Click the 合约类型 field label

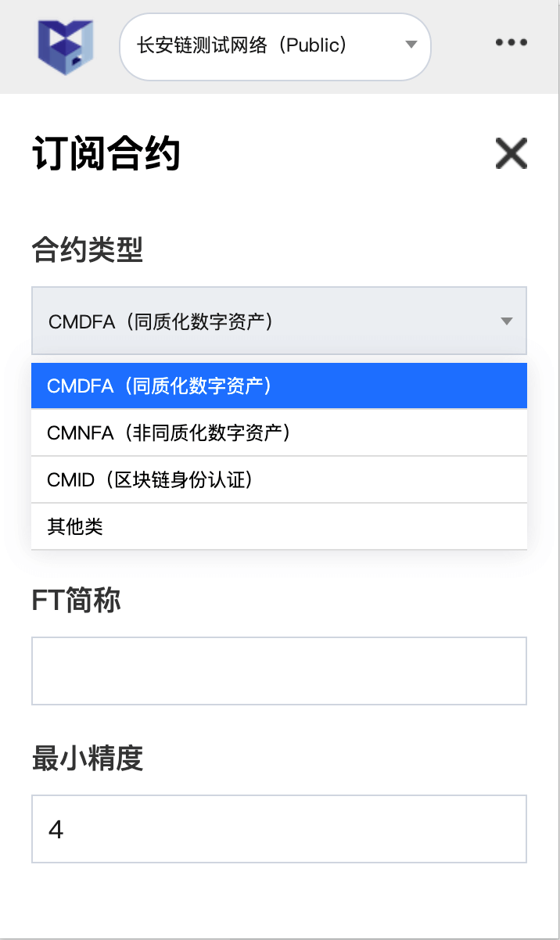point(88,251)
